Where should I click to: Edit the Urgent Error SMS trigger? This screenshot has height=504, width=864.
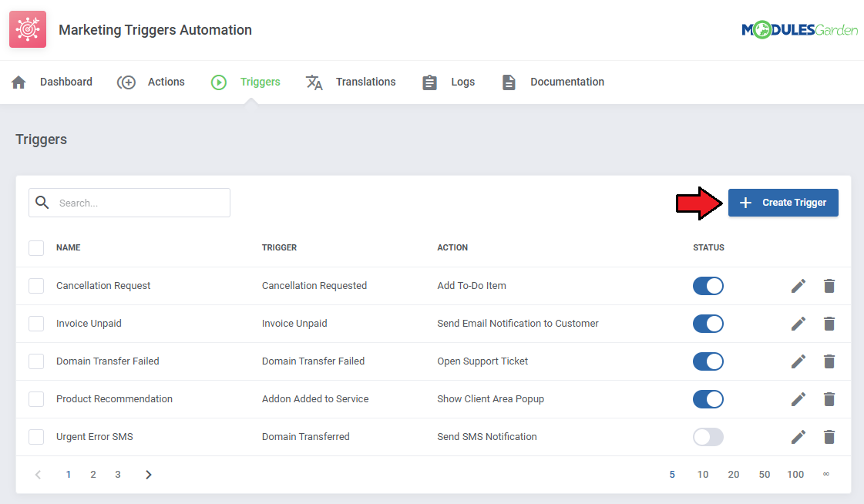tap(798, 437)
